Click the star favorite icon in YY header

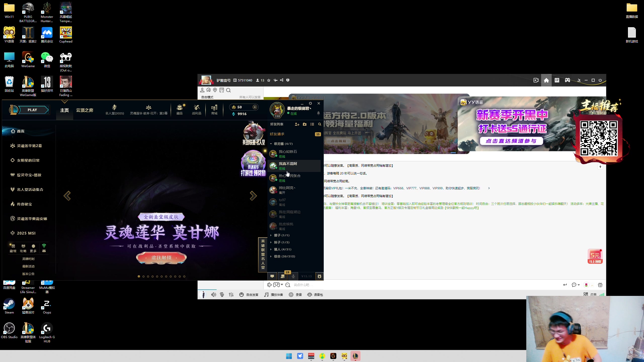(x=269, y=80)
